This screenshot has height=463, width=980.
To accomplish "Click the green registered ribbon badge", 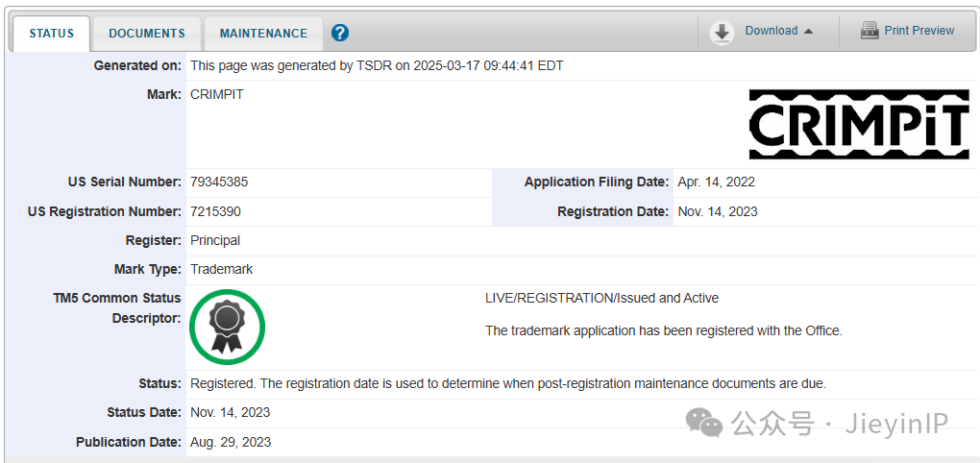I will pyautogui.click(x=227, y=327).
